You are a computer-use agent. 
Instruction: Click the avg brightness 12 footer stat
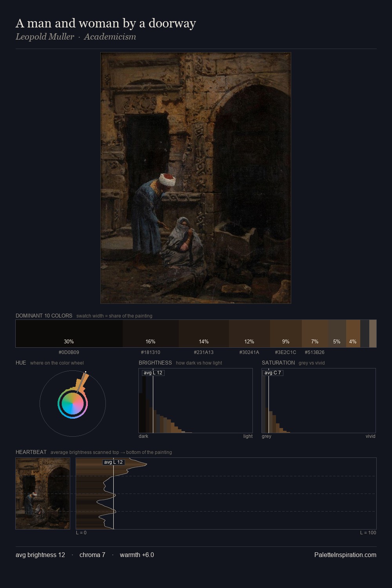(x=40, y=555)
